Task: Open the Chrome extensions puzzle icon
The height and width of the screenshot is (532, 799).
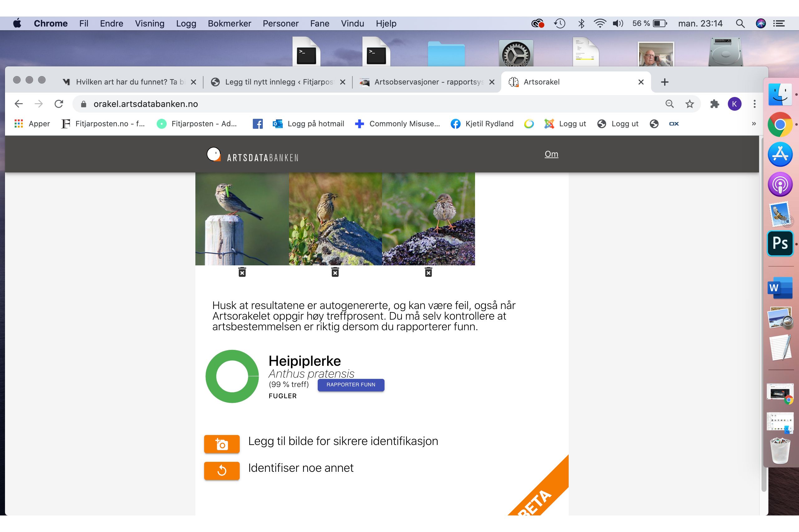Action: (x=714, y=104)
